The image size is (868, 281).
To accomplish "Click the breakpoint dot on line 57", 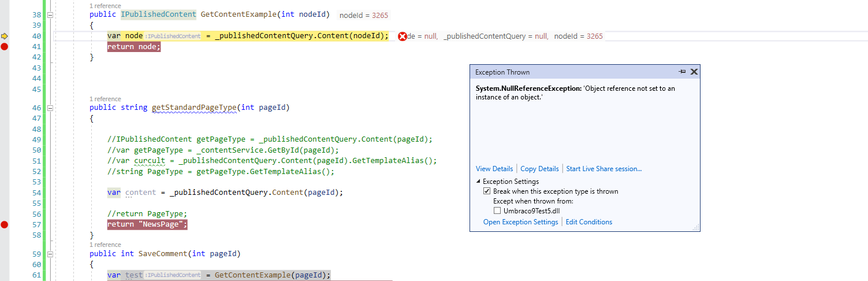I will click(5, 225).
